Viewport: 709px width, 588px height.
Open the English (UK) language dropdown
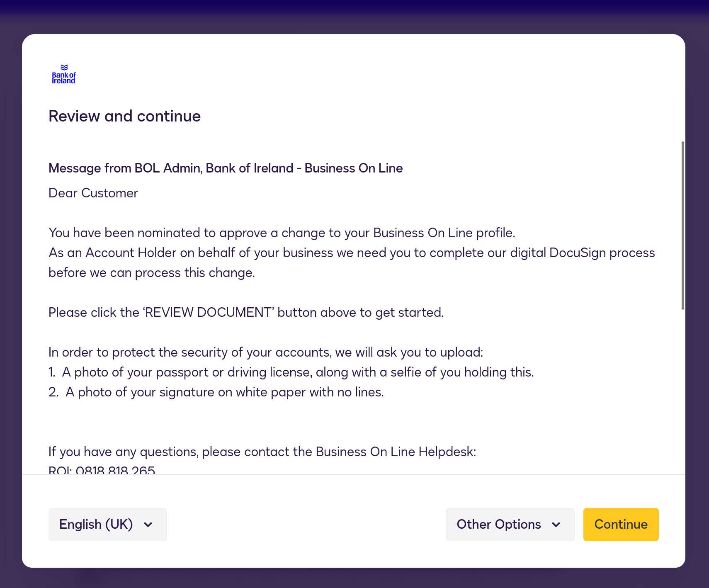[107, 524]
